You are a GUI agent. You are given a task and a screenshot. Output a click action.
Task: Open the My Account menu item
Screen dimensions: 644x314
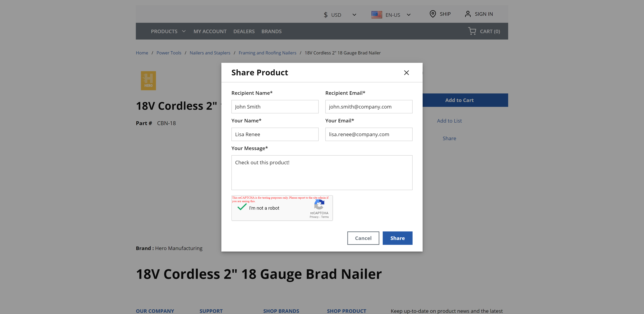click(210, 31)
